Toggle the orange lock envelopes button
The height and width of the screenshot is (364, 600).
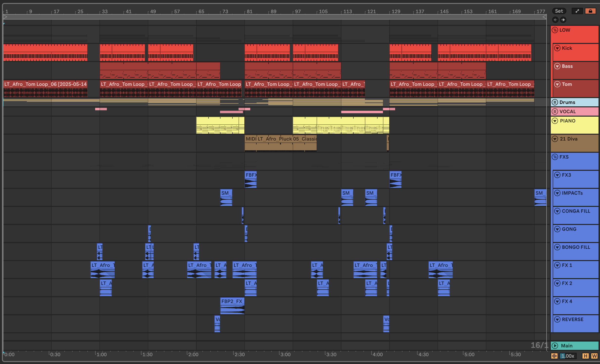(x=590, y=11)
